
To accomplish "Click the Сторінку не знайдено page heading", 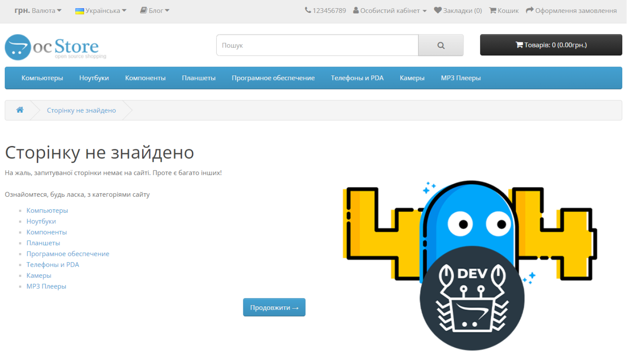I will [x=100, y=152].
